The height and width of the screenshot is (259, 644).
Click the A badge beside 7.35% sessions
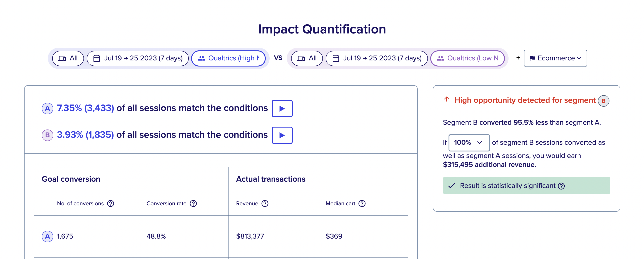(47, 108)
